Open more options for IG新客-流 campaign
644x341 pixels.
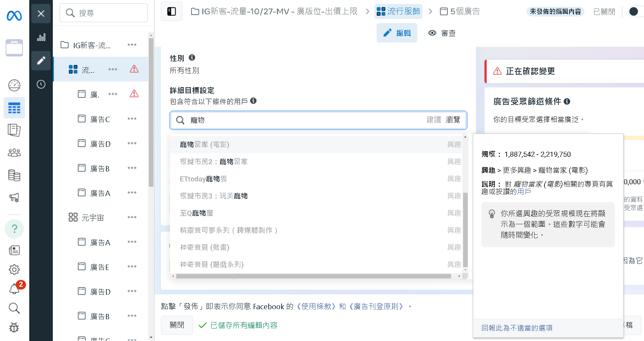coord(132,45)
